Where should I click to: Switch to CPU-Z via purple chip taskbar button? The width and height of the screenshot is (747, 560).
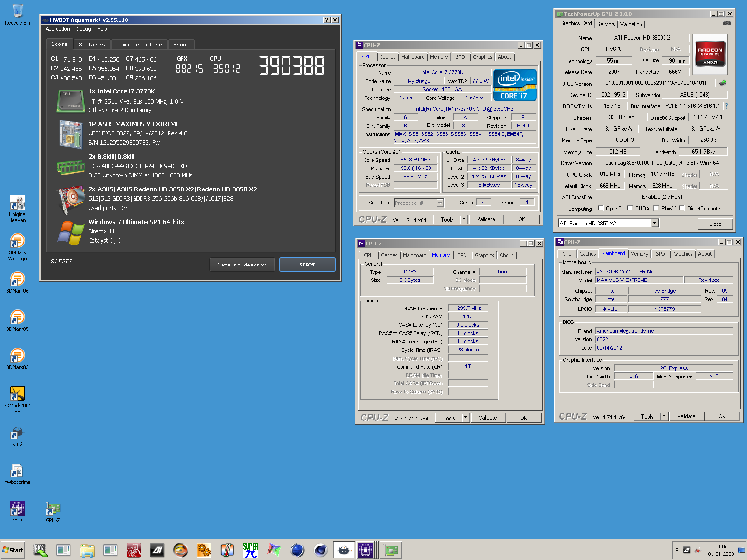click(x=366, y=550)
